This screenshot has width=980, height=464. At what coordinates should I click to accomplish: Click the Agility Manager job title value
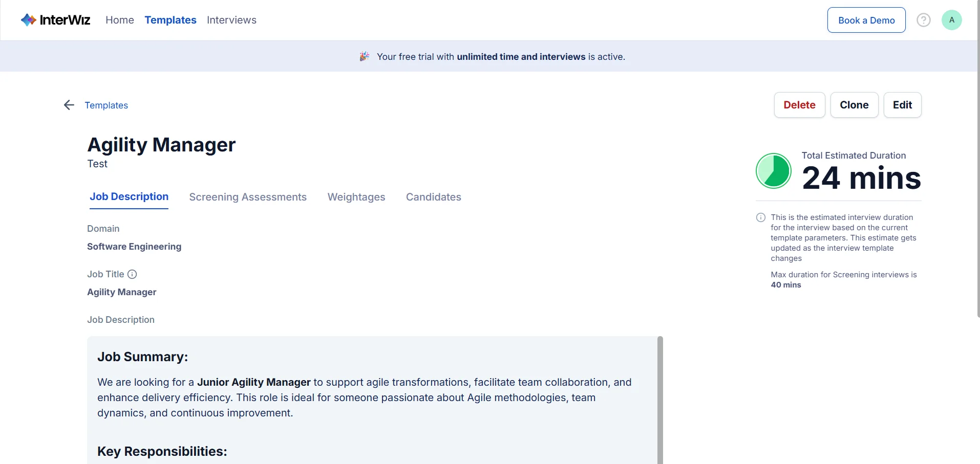(121, 292)
